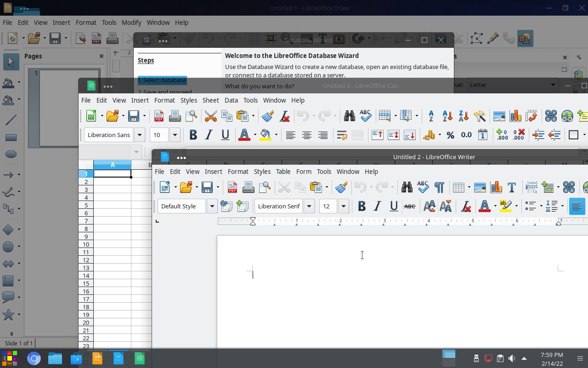Select the Rectangle tool in Draw
This screenshot has width=588, height=368.
[x=11, y=138]
